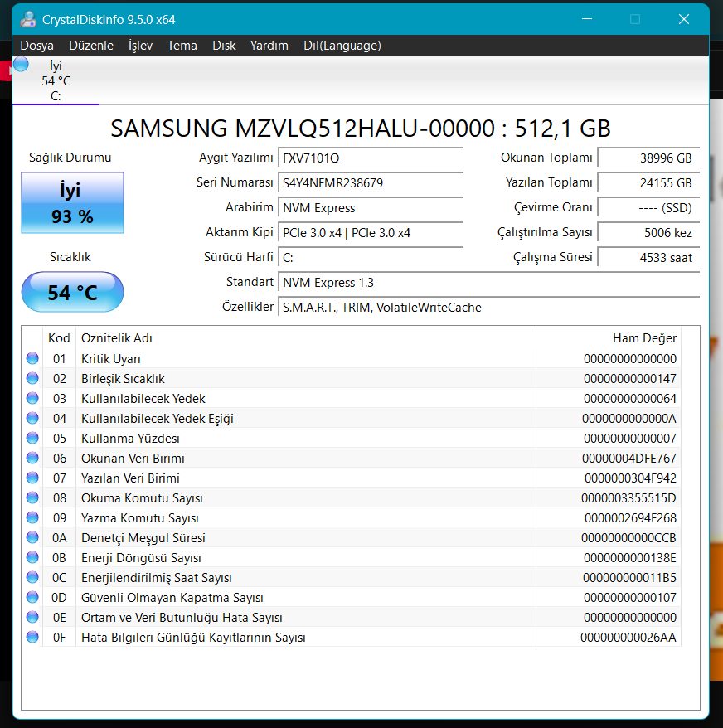This screenshot has width=723, height=728.
Task: Select the blue disk status orb for drive C:
Action: tap(21, 64)
